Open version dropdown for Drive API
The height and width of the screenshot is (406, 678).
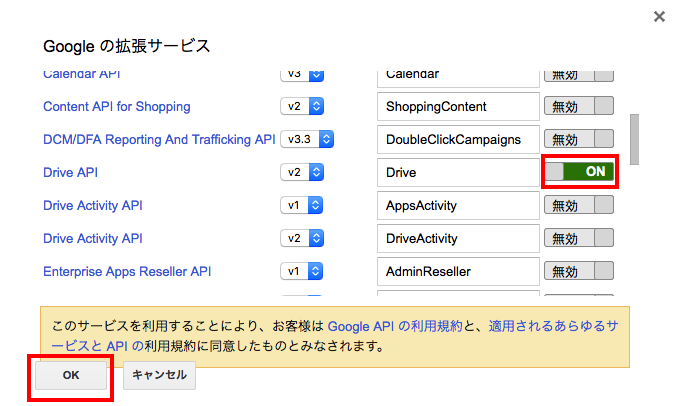coord(302,172)
